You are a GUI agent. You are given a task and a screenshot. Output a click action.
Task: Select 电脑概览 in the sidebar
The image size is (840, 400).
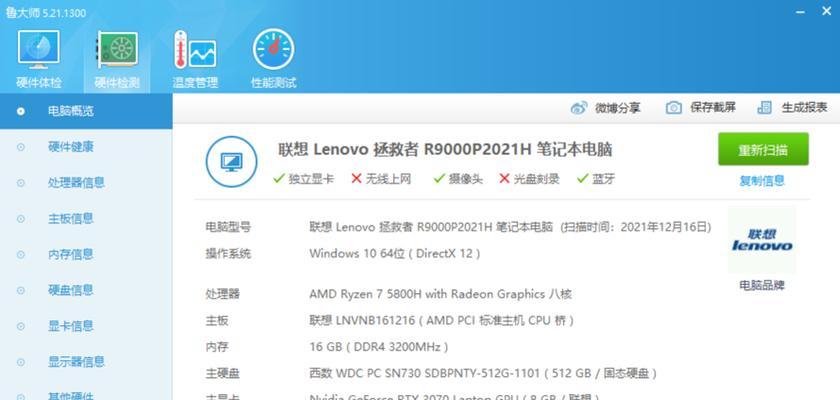(x=86, y=111)
